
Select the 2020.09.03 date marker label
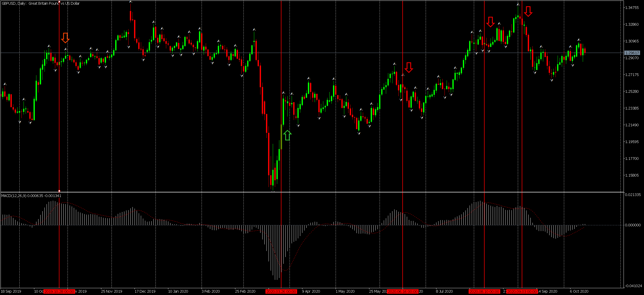pyautogui.click(x=522, y=291)
